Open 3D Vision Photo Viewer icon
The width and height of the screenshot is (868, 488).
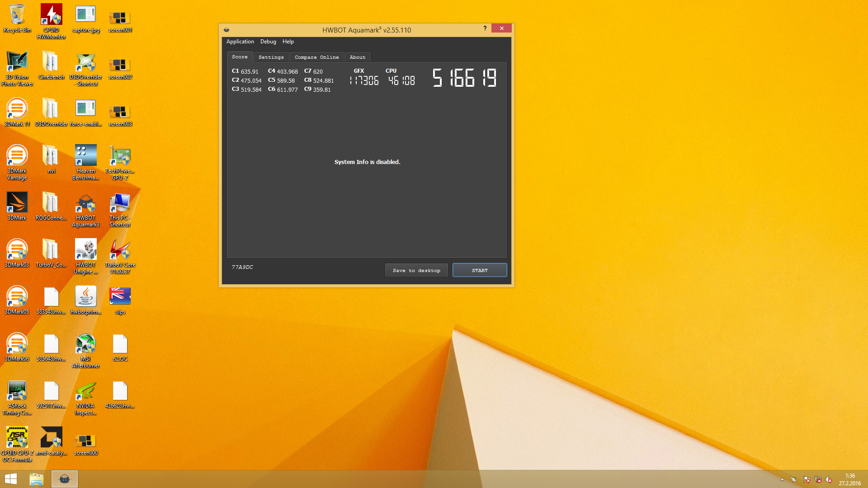tap(17, 68)
